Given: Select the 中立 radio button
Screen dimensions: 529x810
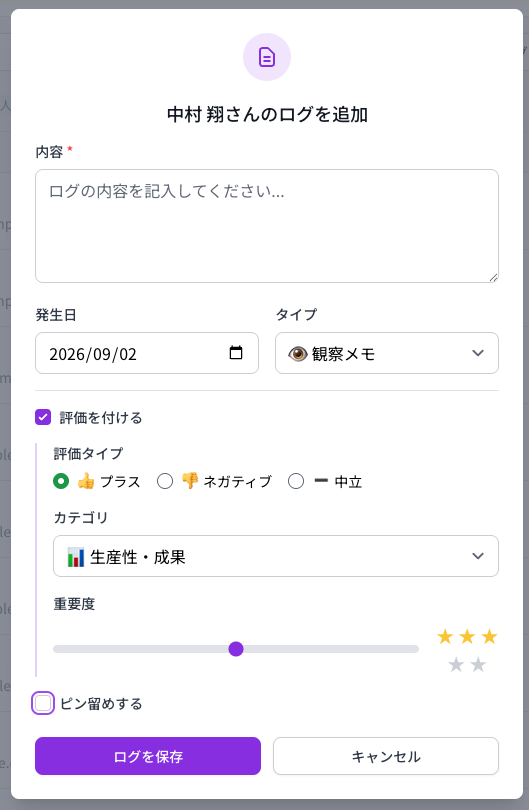Looking at the screenshot, I should pyautogui.click(x=296, y=481).
